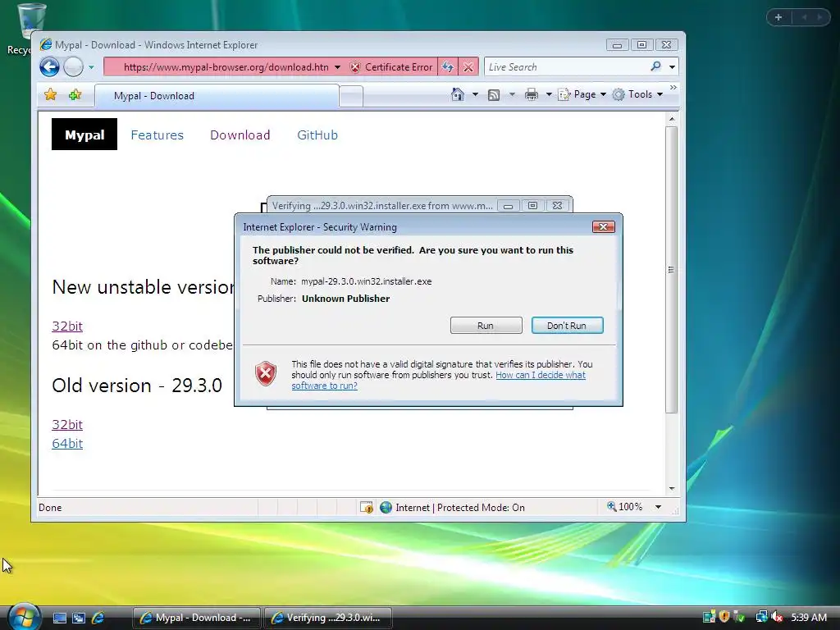Image resolution: width=840 pixels, height=630 pixels.
Task: Click Show Desktop quick launch icon
Action: tap(59, 618)
